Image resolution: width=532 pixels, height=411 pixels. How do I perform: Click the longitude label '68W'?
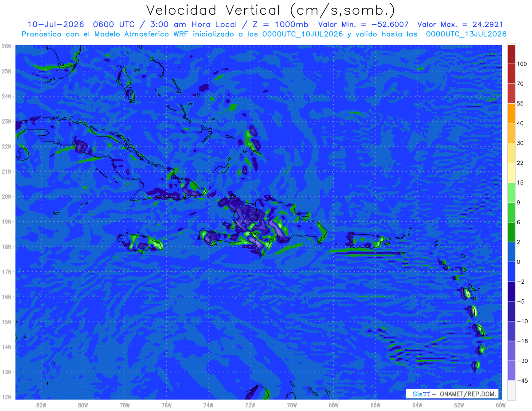pyautogui.click(x=333, y=405)
